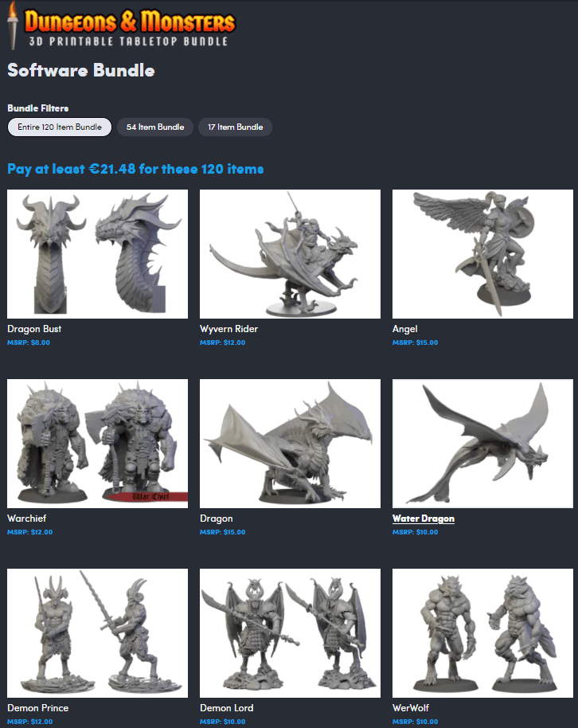Select the Water Dragon image
This screenshot has width=578, height=728.
tap(482, 444)
